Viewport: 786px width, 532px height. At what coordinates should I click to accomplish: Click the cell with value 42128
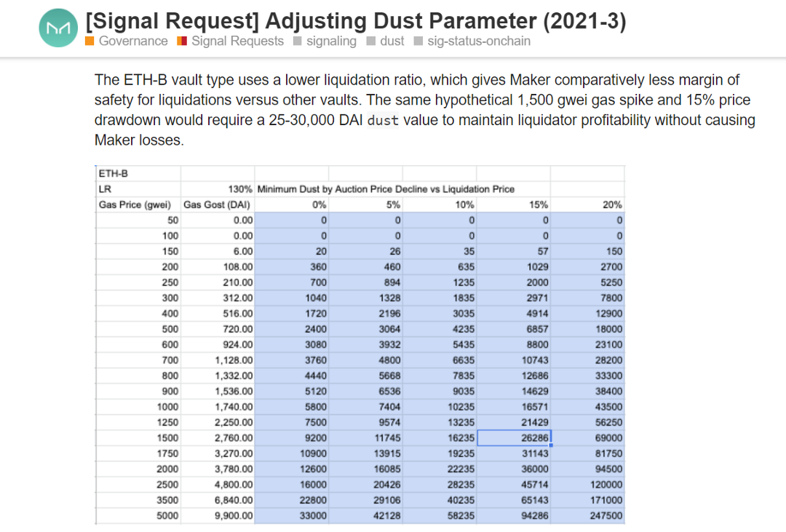point(366,515)
